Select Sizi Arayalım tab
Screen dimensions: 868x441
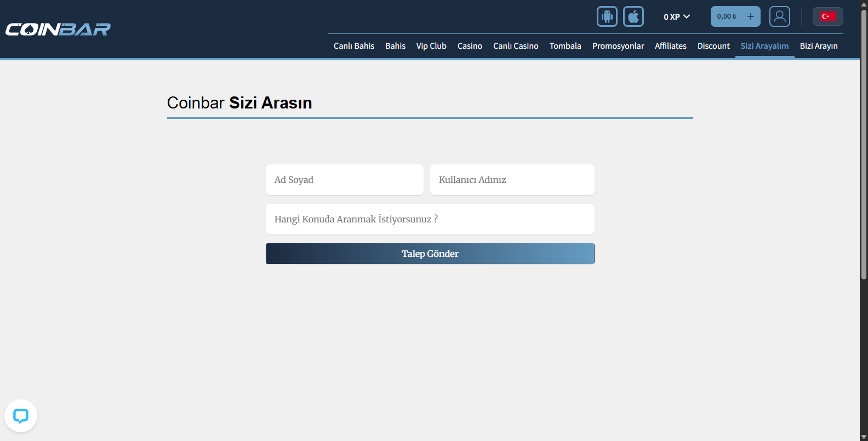pyautogui.click(x=764, y=46)
